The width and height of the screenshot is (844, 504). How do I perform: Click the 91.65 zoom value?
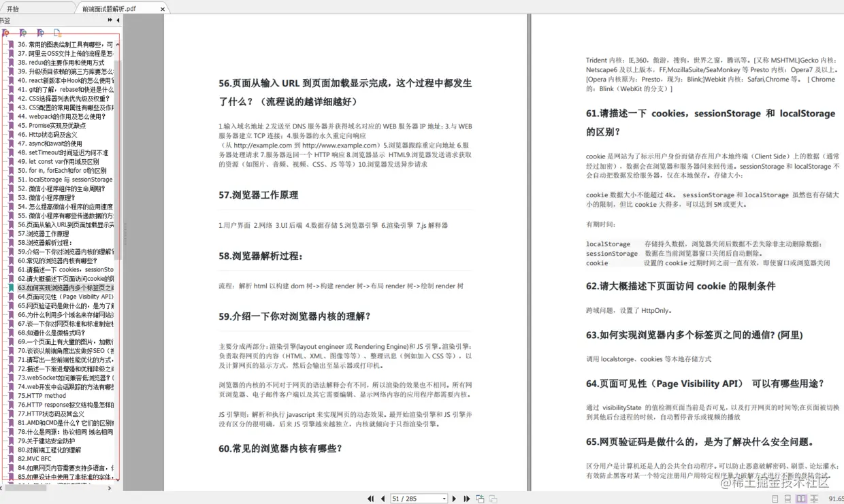(x=836, y=499)
